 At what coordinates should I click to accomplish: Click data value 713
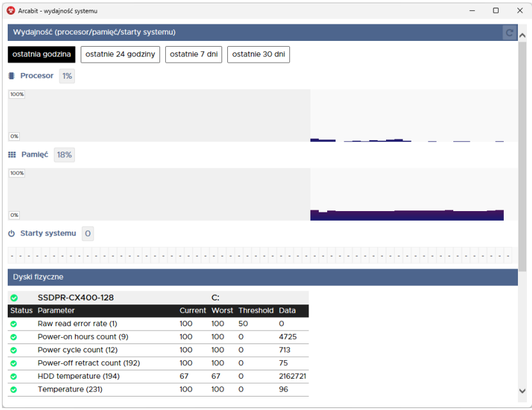(285, 350)
